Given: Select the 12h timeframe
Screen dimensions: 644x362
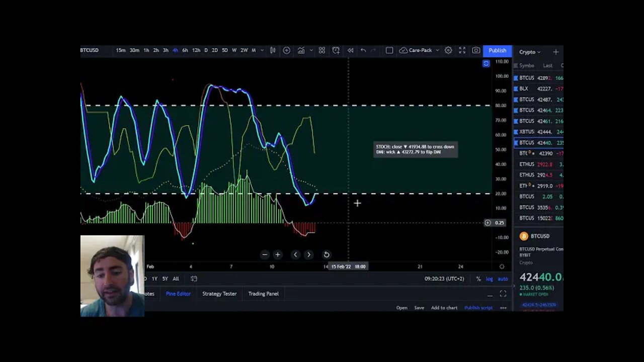Looking at the screenshot, I should [196, 50].
